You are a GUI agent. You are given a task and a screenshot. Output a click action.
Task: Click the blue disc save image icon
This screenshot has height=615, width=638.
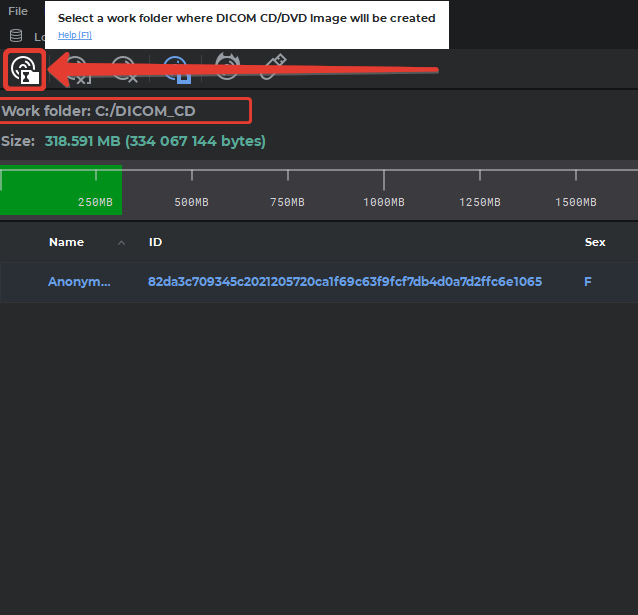coord(176,69)
